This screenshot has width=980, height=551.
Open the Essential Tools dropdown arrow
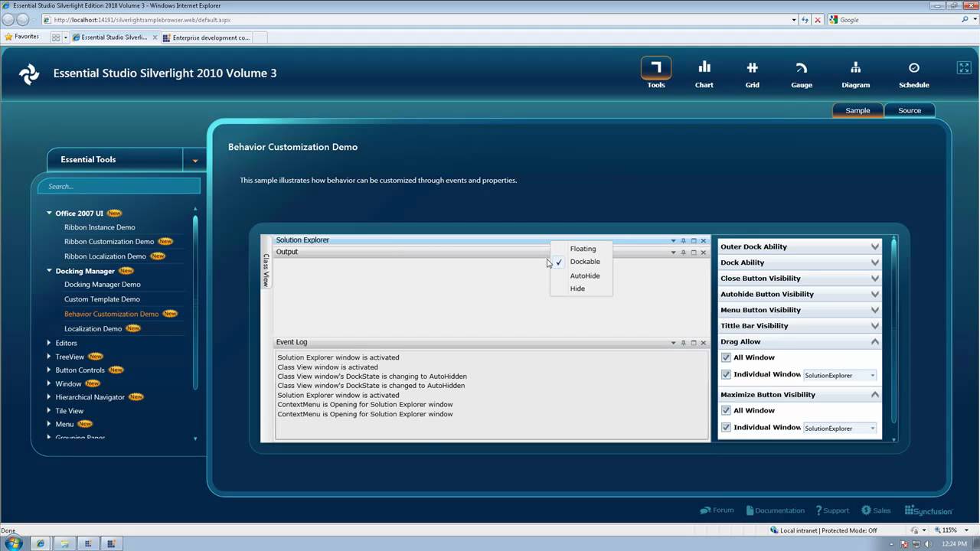195,161
